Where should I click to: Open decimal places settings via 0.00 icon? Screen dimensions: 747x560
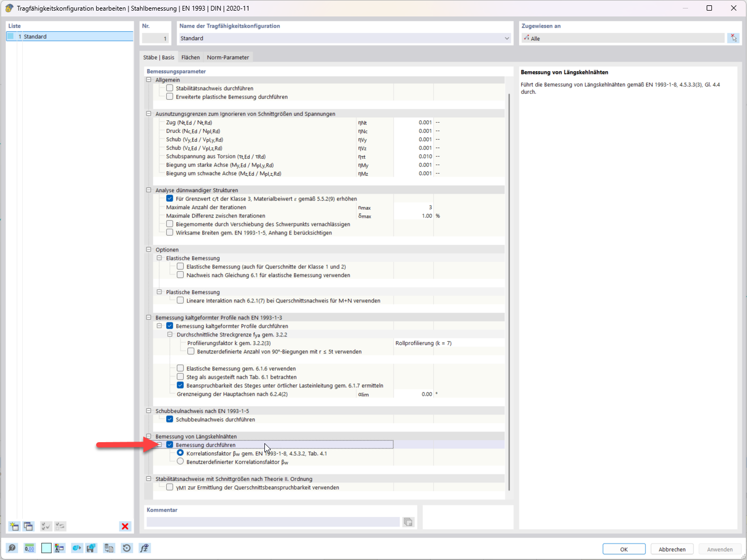click(x=29, y=548)
